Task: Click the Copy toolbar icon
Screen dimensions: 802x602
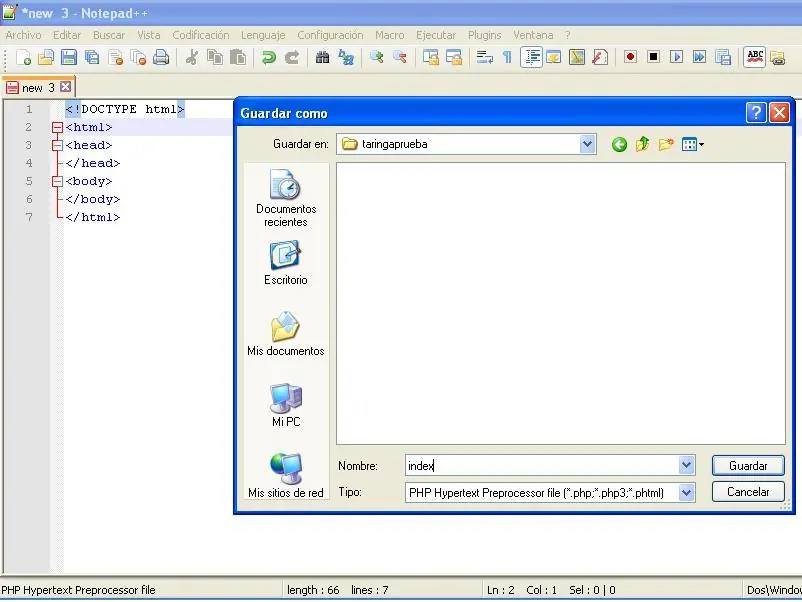Action: [215, 57]
